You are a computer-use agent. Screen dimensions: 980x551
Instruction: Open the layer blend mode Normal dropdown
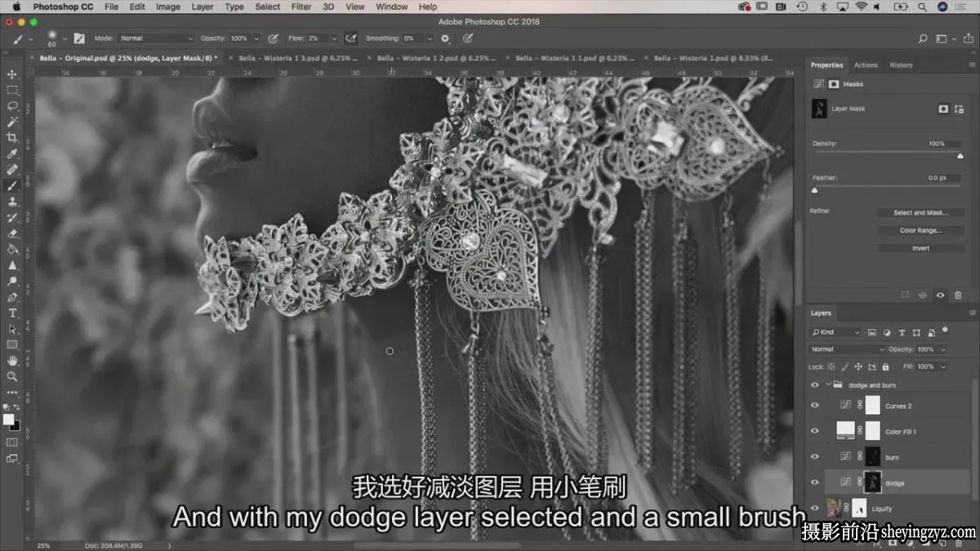(847, 349)
